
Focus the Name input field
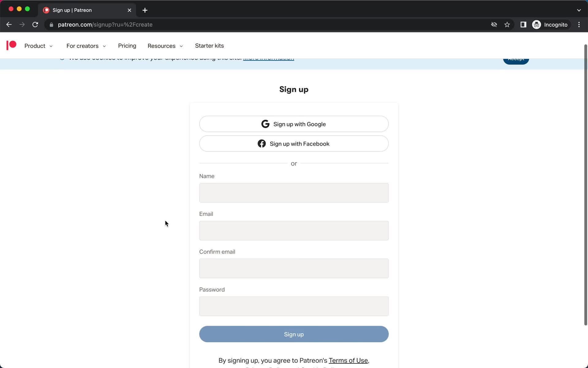294,193
